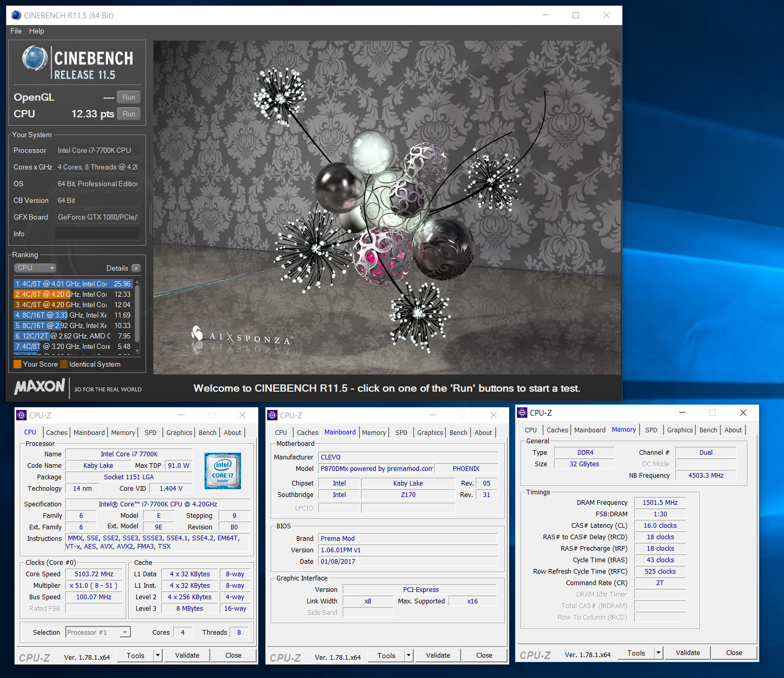Viewport: 784px width, 678px height.
Task: Switch to SPD tab in first CPU-Z
Action: (x=150, y=432)
